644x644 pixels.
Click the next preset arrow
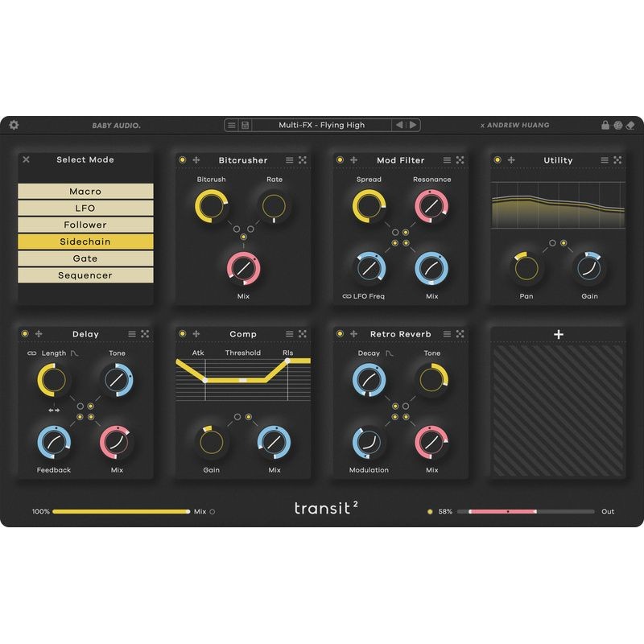[x=412, y=126]
